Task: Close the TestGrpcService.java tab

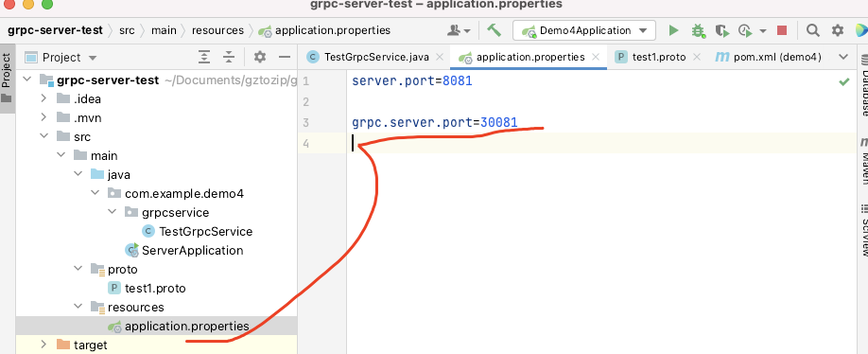Action: [x=440, y=57]
